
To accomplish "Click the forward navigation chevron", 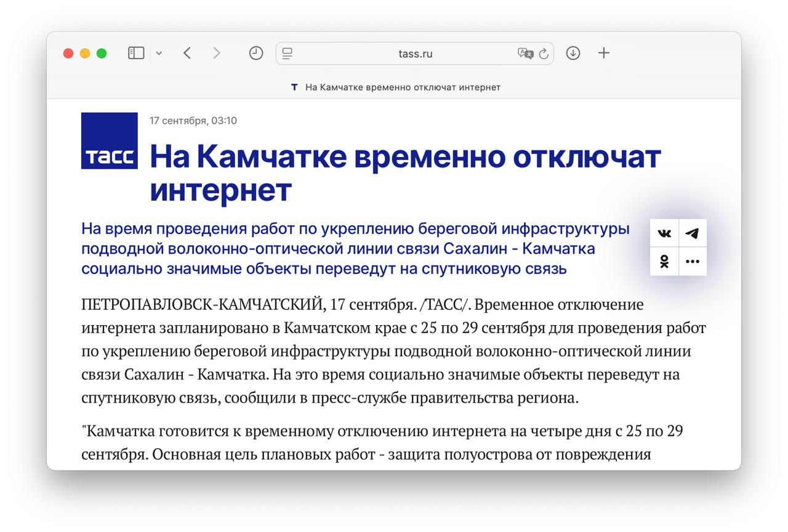I will tap(217, 53).
